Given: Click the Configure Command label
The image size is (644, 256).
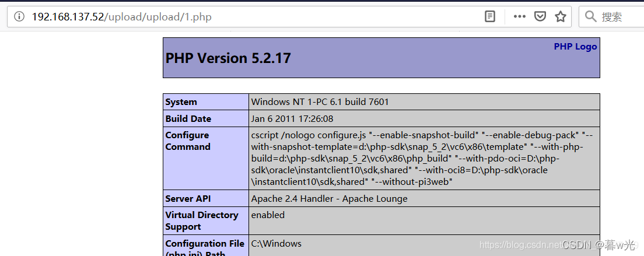Looking at the screenshot, I should (x=188, y=141).
